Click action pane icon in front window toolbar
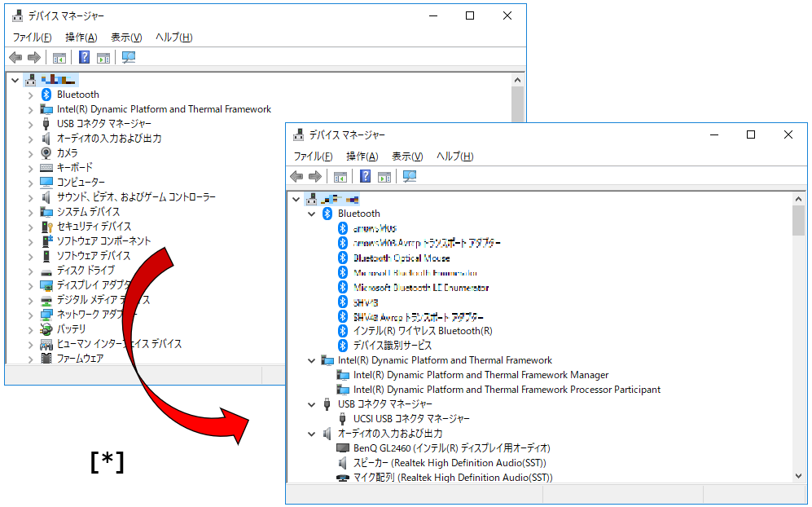Viewport: 812px width, 507px height. pyautogui.click(x=384, y=177)
